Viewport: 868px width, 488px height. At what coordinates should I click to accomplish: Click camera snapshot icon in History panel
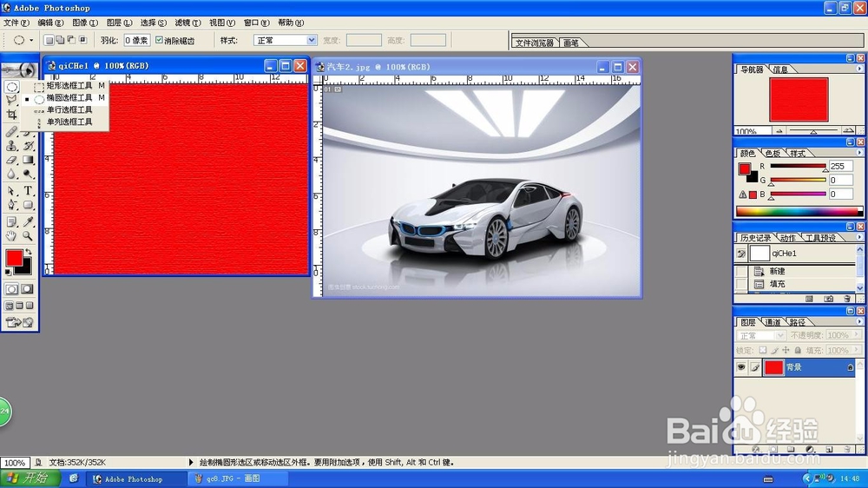tap(828, 299)
